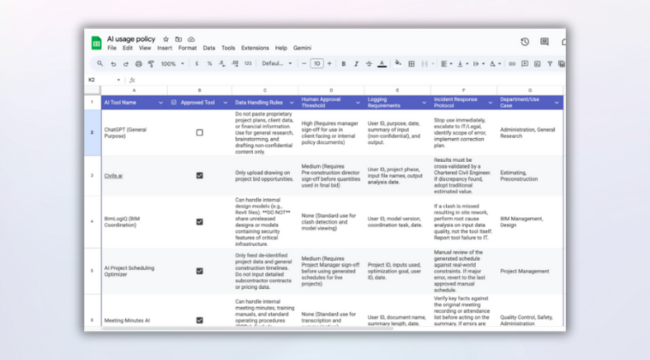Open the text wrapping dropdown
This screenshot has width=650, height=360.
point(478,64)
